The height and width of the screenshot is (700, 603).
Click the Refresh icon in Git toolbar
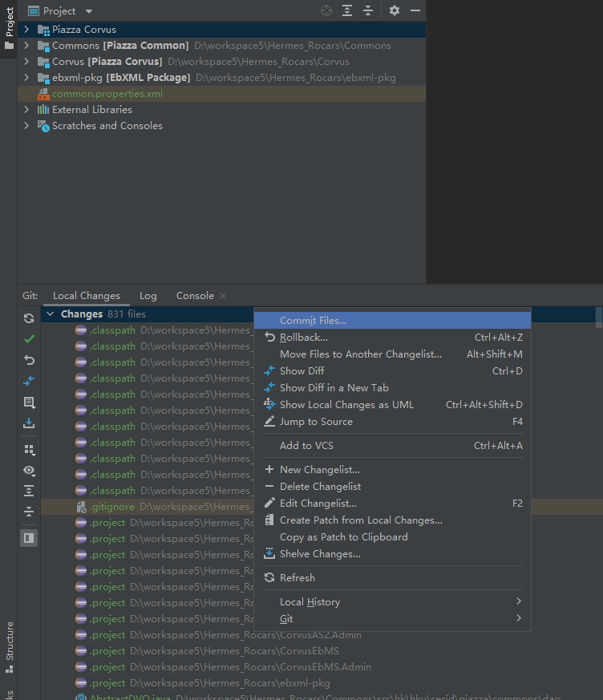point(29,318)
